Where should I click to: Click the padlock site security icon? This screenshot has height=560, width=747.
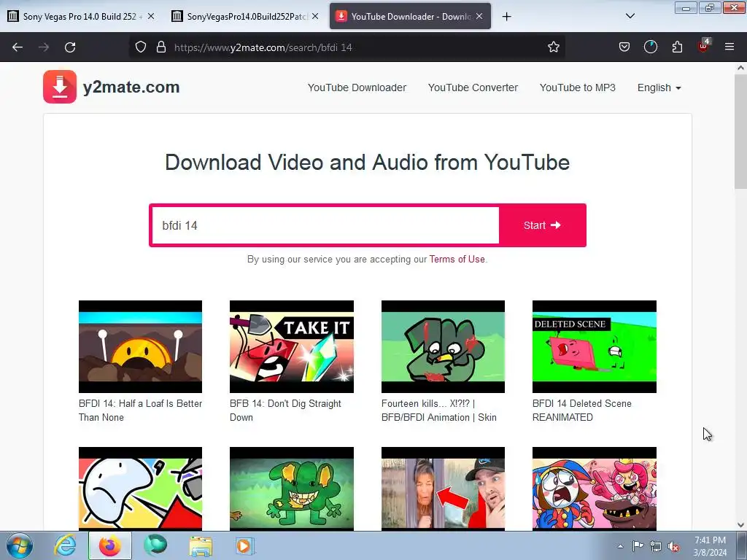point(161,47)
